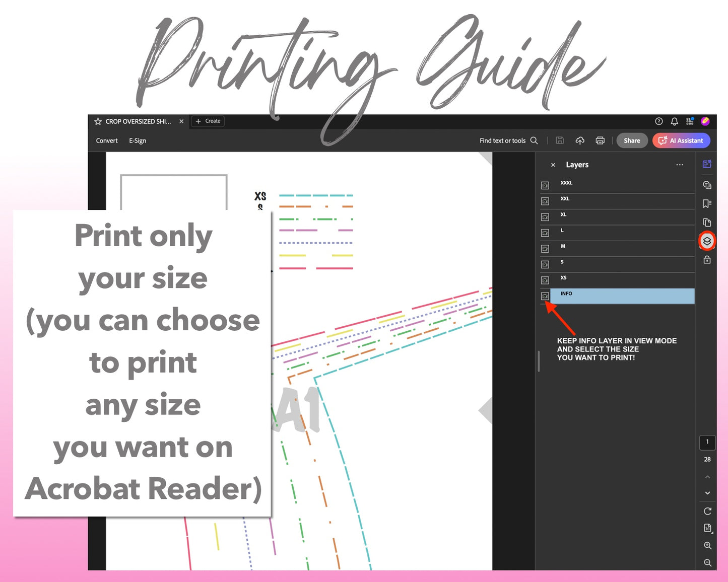This screenshot has height=582, width=728.
Task: Go to next page with down chevron
Action: click(x=707, y=493)
